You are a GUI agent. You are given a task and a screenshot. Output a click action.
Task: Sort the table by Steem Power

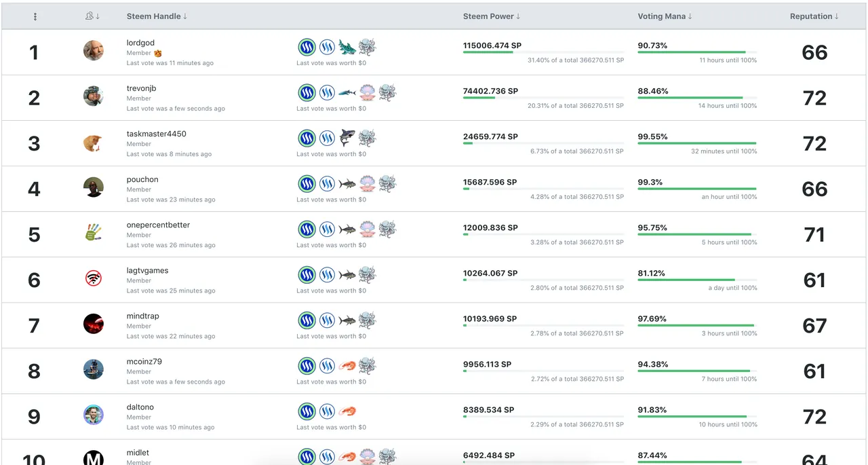[492, 16]
